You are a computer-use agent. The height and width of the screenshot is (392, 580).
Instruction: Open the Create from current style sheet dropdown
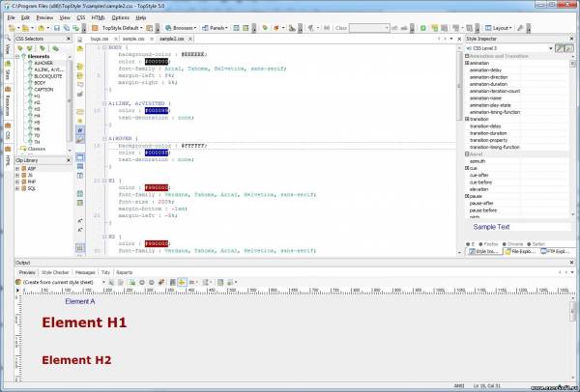coord(103,282)
